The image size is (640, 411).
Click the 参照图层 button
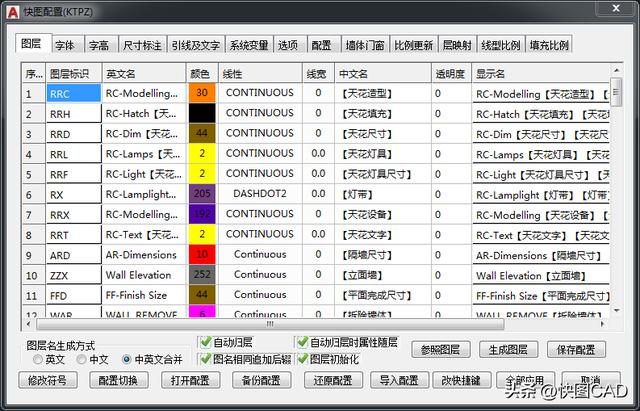point(440,350)
